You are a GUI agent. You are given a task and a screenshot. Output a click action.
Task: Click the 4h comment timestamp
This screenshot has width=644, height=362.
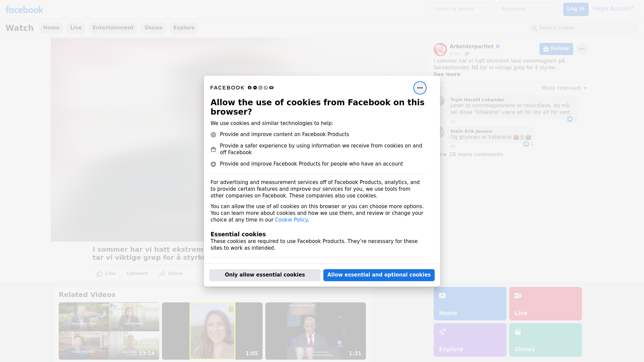(x=453, y=146)
